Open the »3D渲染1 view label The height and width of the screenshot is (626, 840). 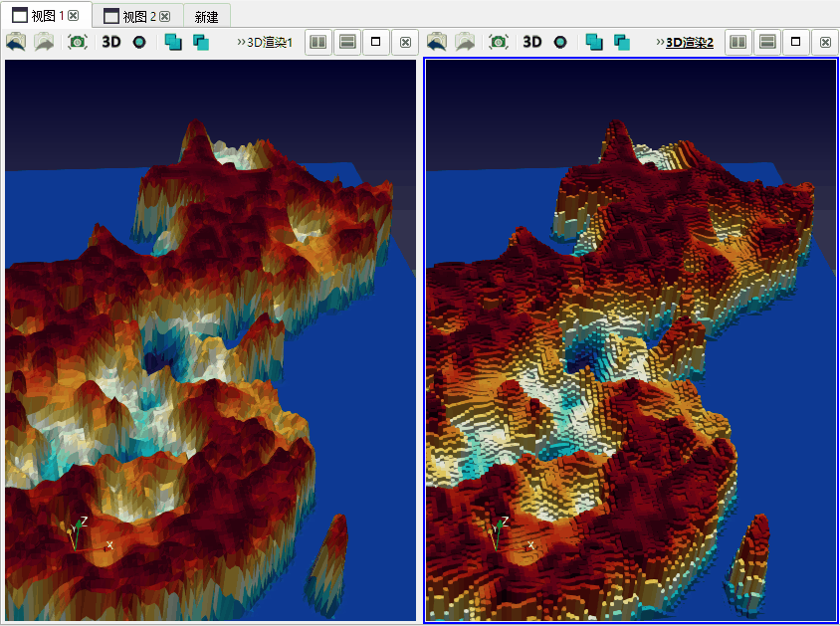point(265,43)
